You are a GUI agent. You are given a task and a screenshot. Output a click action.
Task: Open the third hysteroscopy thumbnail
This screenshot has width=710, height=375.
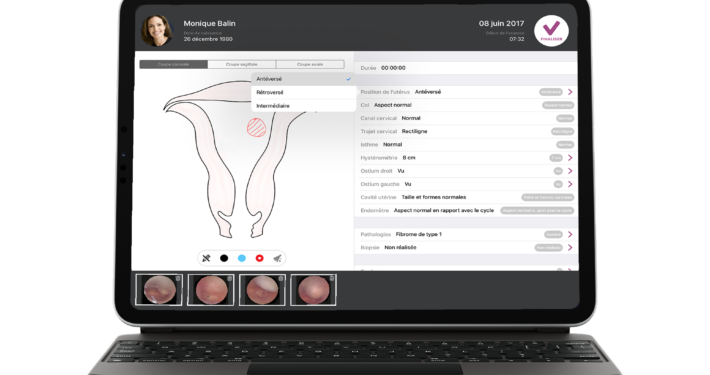[x=262, y=290]
